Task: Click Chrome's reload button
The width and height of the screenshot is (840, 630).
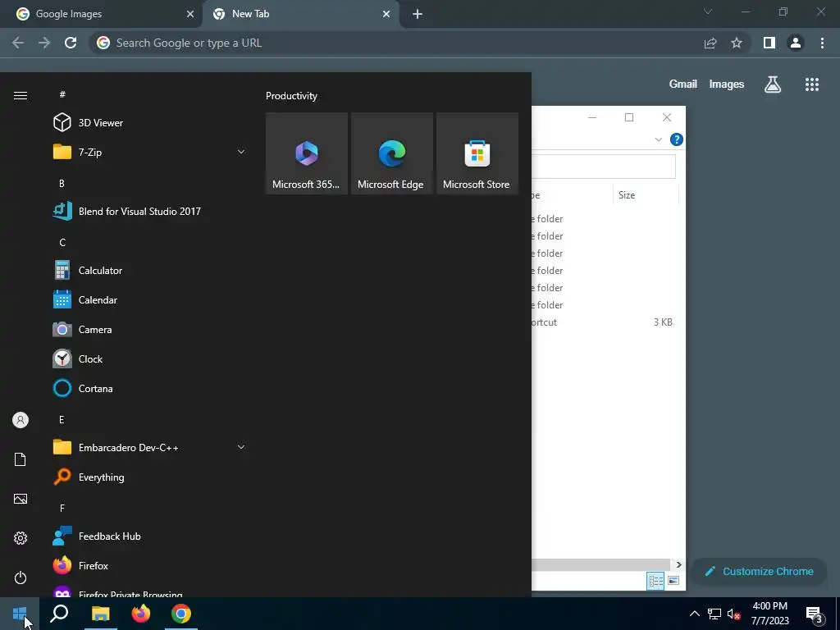Action: pos(71,43)
